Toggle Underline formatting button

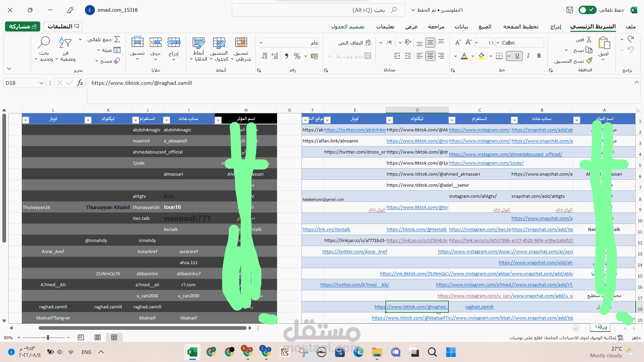517,56
